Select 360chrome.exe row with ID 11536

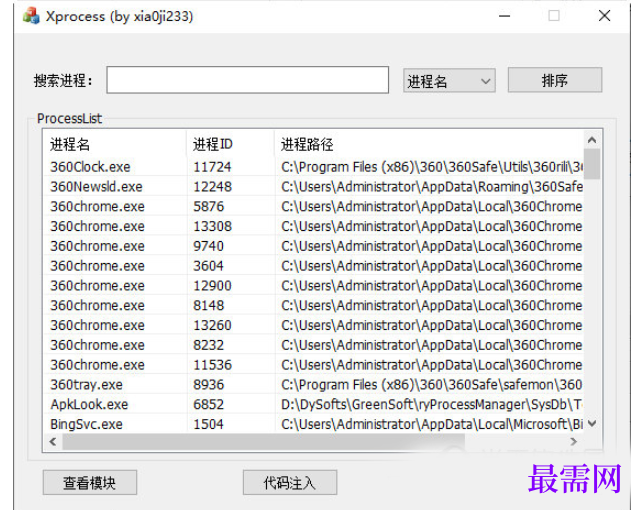point(313,365)
